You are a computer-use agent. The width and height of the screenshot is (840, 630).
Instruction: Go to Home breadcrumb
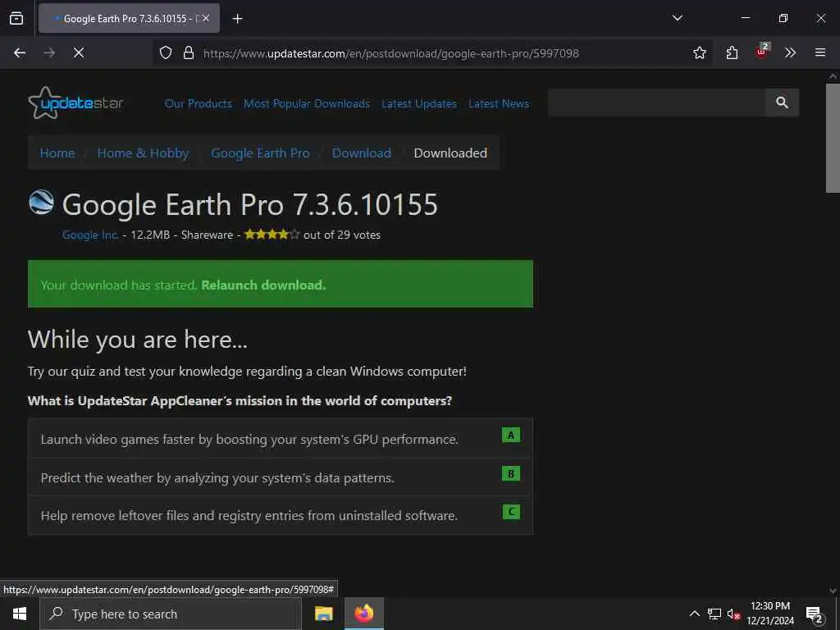57,153
